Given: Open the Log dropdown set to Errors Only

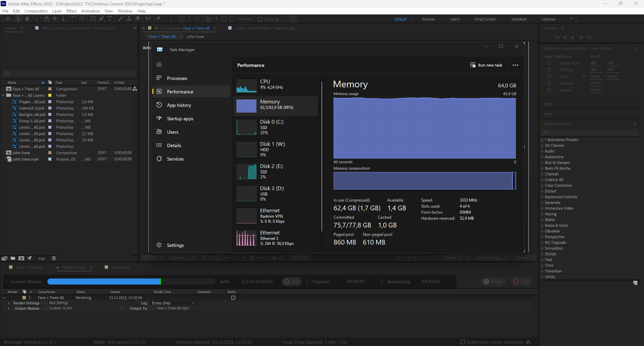Looking at the screenshot, I should pyautogui.click(x=173, y=303).
